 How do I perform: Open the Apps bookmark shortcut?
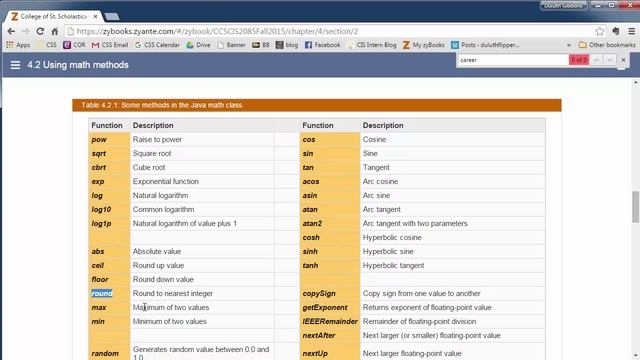coord(18,45)
